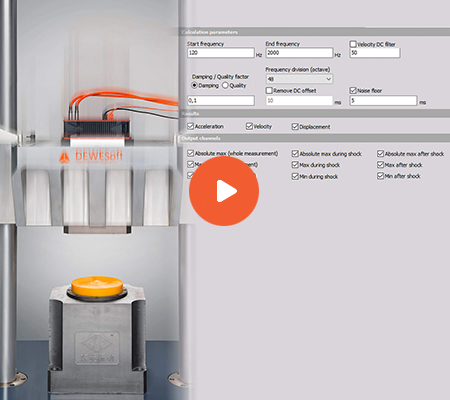Toggle Absolute max during shock checkbox
The image size is (450, 400).
[x=295, y=153]
